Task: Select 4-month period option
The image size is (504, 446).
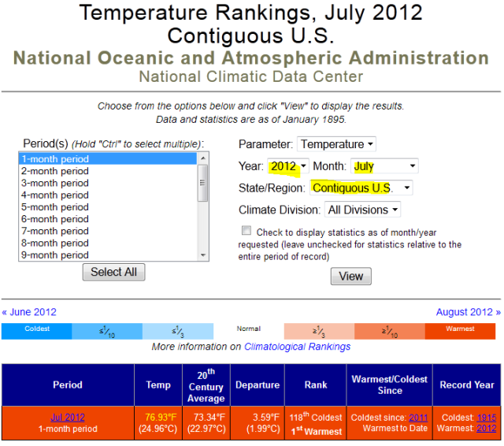Action: pyautogui.click(x=108, y=195)
